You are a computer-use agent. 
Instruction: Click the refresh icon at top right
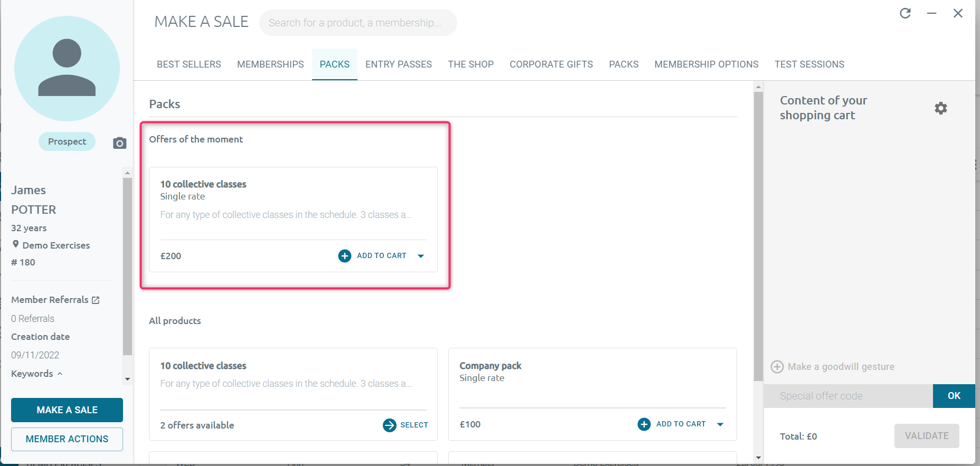coord(905,13)
